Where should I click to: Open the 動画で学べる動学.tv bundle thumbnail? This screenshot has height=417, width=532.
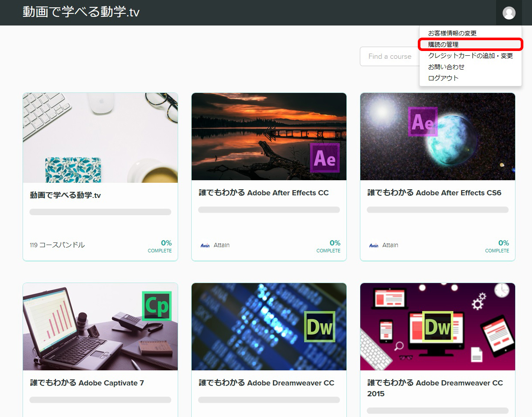pos(100,138)
